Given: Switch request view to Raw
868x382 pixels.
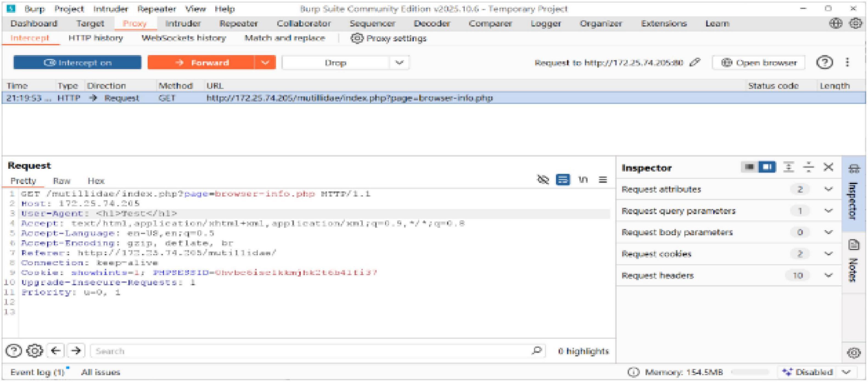Looking at the screenshot, I should point(62,181).
